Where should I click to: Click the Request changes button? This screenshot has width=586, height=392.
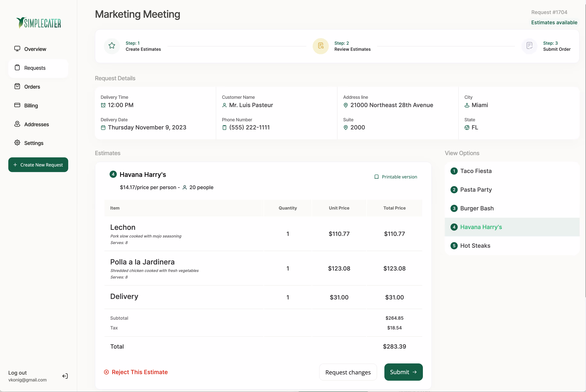tap(348, 372)
